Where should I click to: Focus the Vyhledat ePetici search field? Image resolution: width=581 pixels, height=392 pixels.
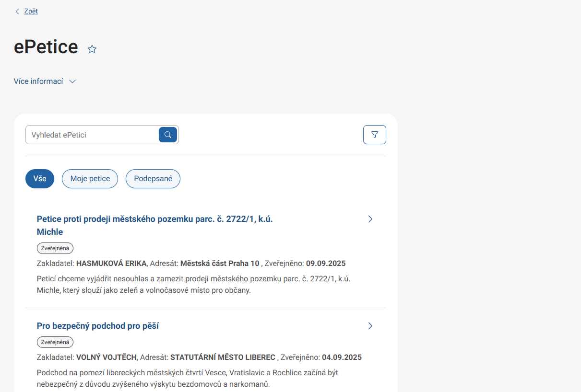(x=92, y=135)
